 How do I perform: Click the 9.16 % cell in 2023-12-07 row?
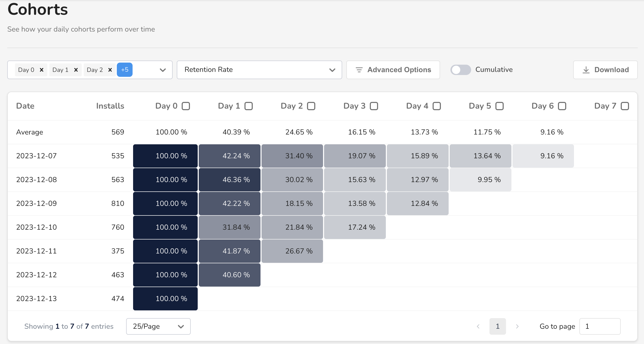(x=543, y=156)
